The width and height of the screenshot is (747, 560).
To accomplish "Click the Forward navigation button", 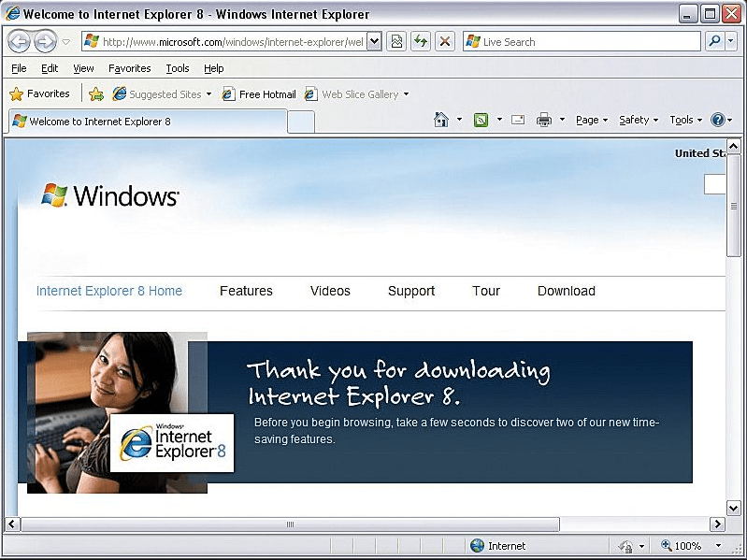I will click(x=45, y=41).
